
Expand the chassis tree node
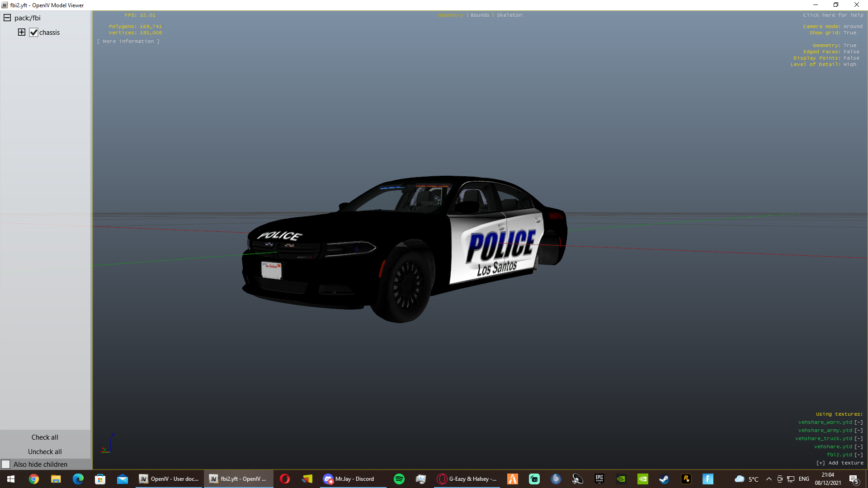(x=22, y=33)
